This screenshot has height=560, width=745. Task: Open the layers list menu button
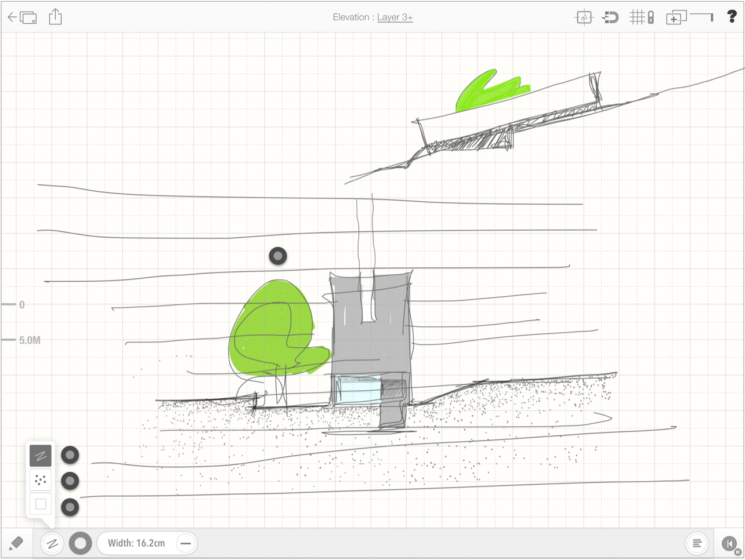[x=697, y=544]
